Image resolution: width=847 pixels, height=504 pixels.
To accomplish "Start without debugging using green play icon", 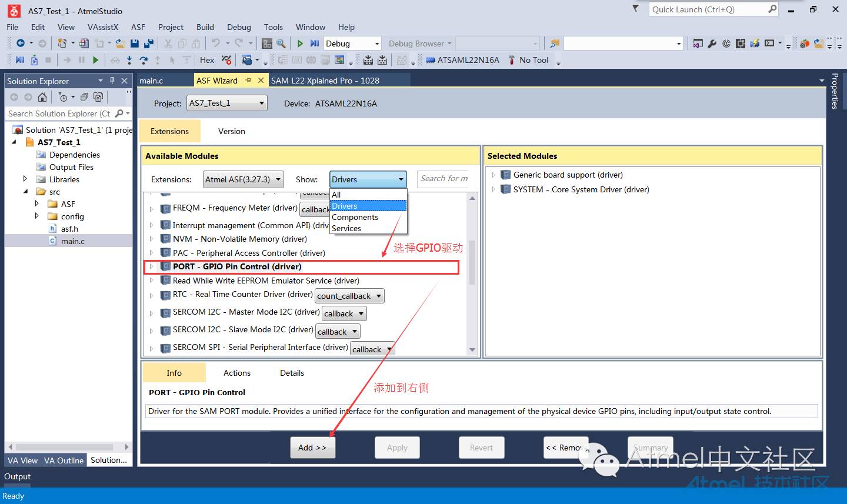I will [x=300, y=43].
